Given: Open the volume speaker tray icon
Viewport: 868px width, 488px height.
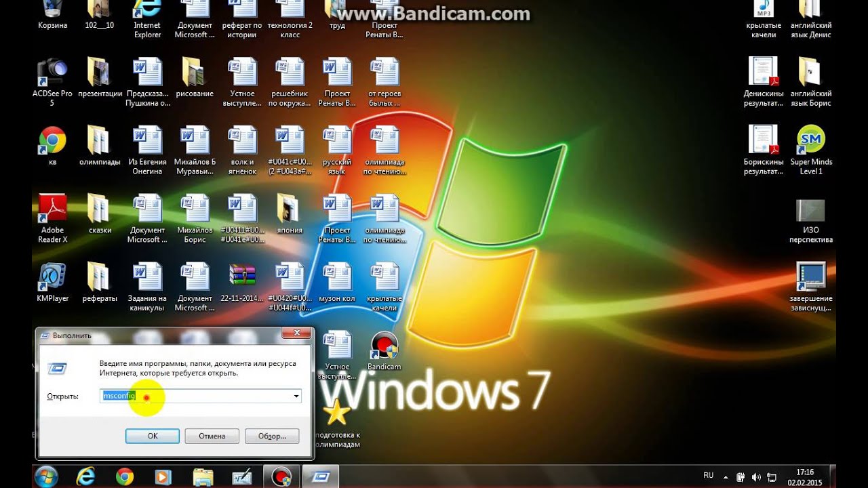Looking at the screenshot, I should point(755,477).
